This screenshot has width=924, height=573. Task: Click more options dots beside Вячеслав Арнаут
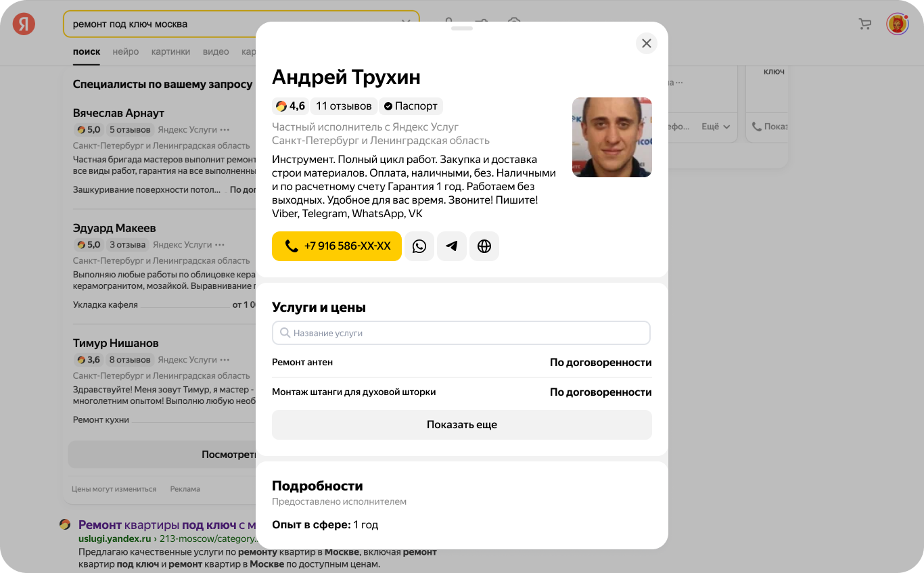pos(225,130)
